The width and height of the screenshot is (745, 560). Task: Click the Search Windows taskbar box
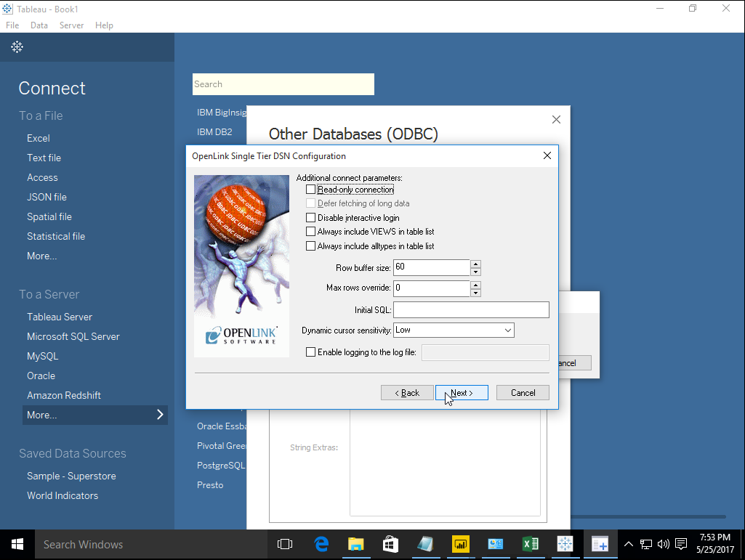click(151, 544)
